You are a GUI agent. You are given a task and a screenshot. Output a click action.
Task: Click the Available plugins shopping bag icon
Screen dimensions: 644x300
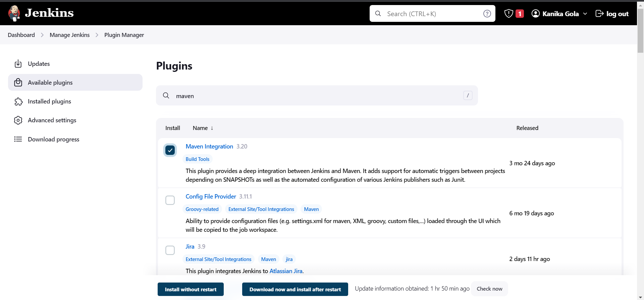[18, 82]
